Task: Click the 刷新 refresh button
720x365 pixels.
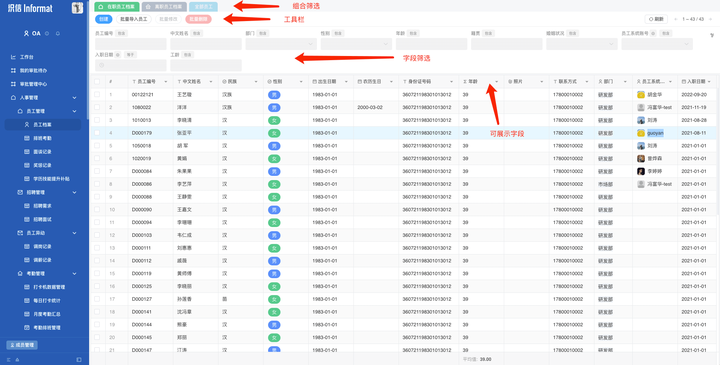Action: [656, 19]
